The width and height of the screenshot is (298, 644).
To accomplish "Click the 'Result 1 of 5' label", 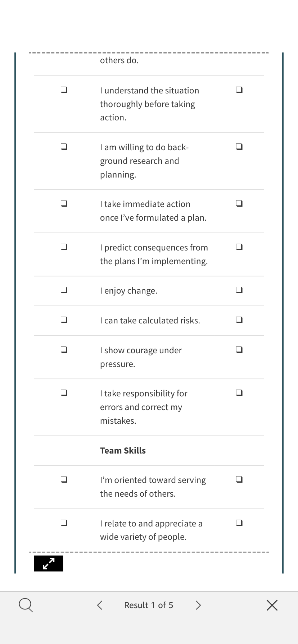I will pos(149,605).
